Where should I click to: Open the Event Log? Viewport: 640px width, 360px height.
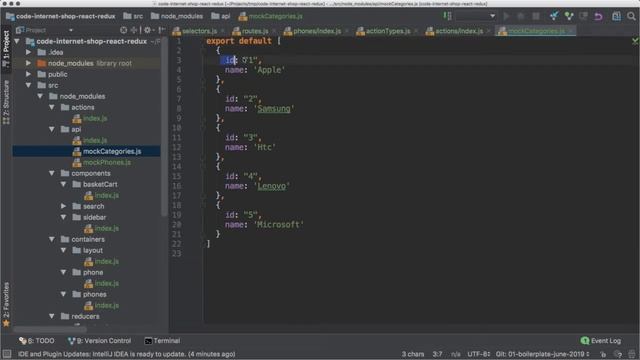coord(601,341)
